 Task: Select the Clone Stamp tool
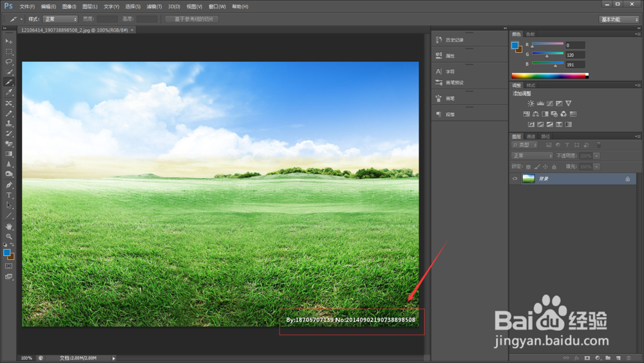click(8, 123)
